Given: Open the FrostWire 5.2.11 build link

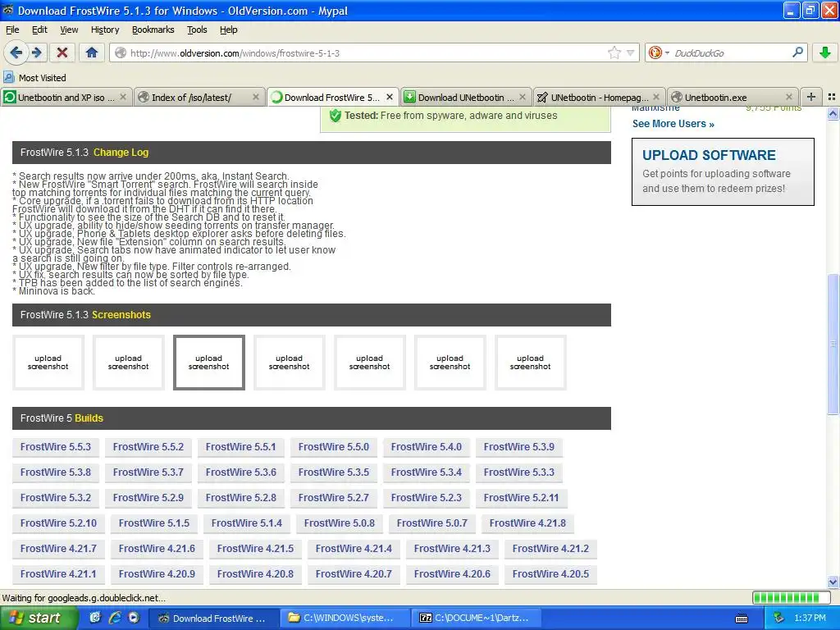Looking at the screenshot, I should click(521, 498).
